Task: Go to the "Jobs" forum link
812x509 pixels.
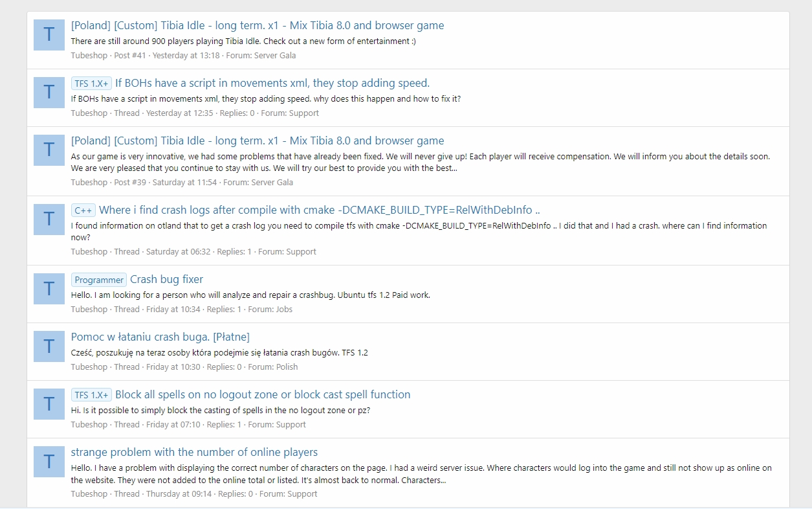Action: (x=284, y=310)
